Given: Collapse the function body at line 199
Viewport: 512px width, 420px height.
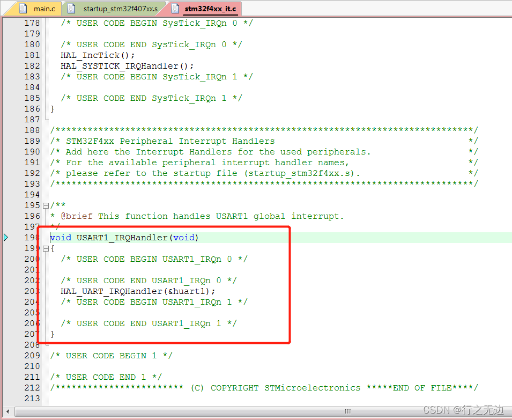Looking at the screenshot, I should pos(46,249).
